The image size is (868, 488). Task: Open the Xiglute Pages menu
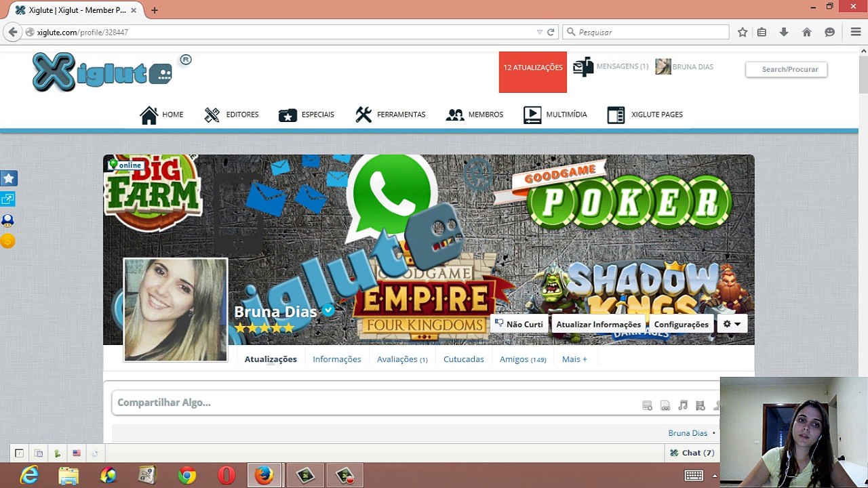pyautogui.click(x=645, y=115)
